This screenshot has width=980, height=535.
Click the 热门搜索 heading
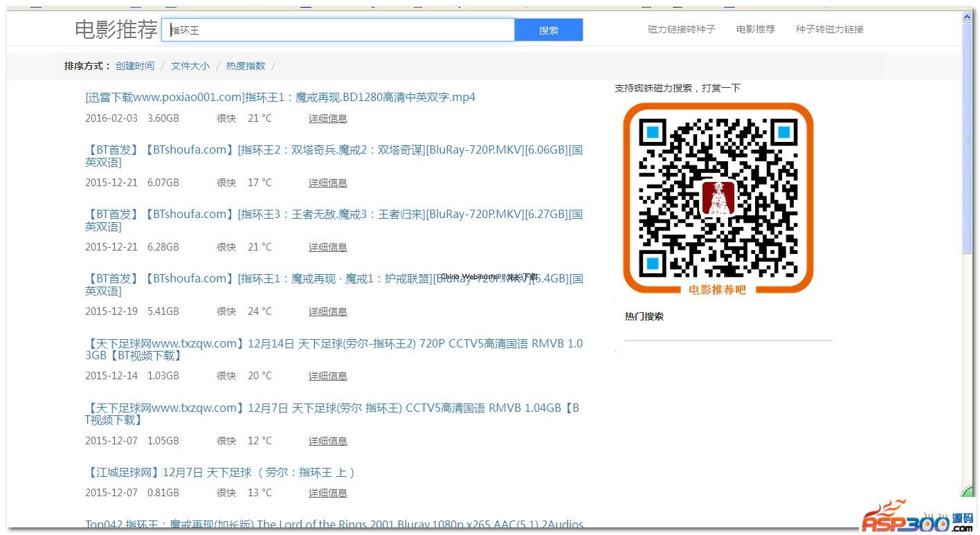644,316
